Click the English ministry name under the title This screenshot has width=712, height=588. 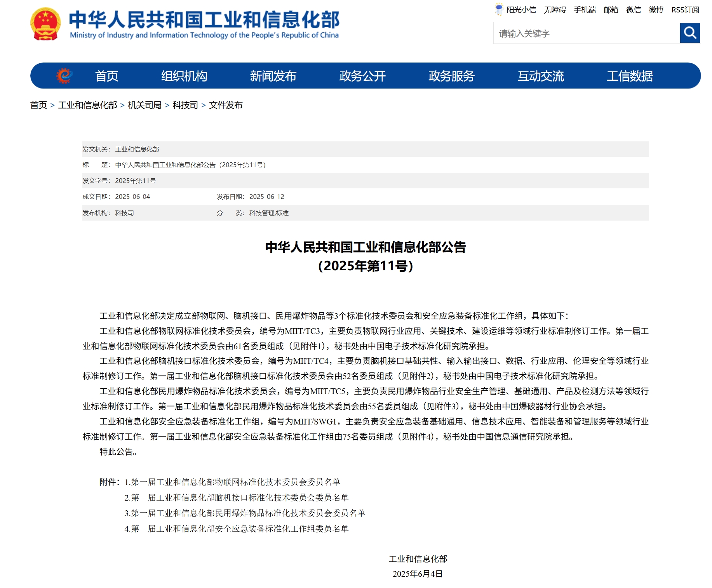(x=204, y=35)
